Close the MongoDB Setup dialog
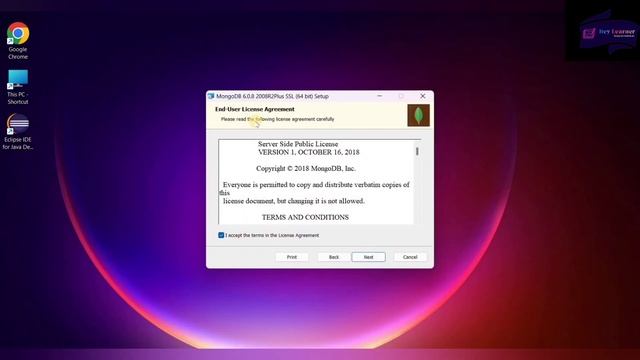 click(423, 96)
